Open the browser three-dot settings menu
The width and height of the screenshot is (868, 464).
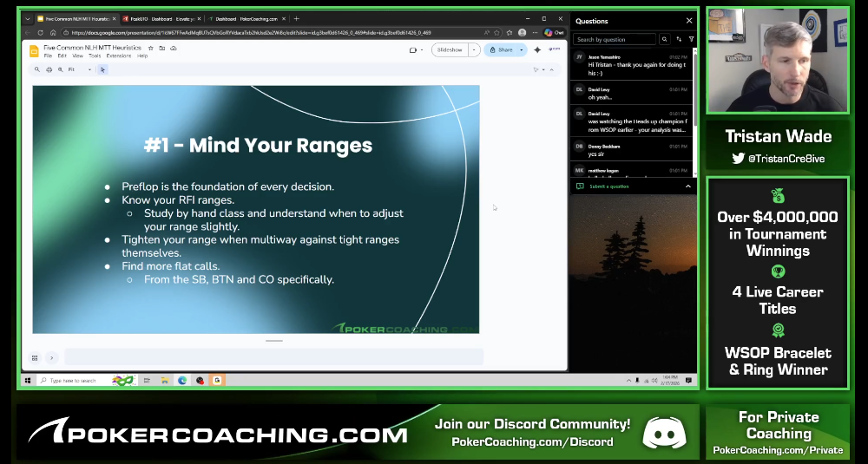click(535, 33)
